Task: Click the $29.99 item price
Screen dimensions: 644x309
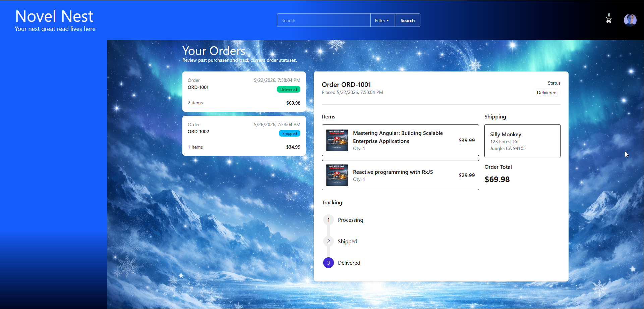Action: (467, 175)
